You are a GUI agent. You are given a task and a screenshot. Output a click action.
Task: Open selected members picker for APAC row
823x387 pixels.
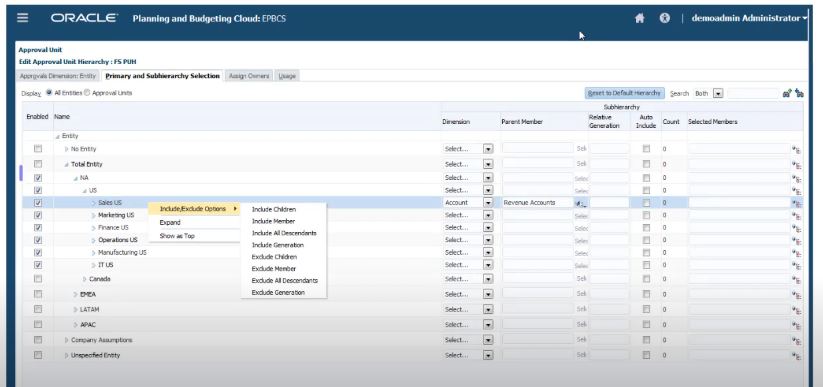pos(797,326)
